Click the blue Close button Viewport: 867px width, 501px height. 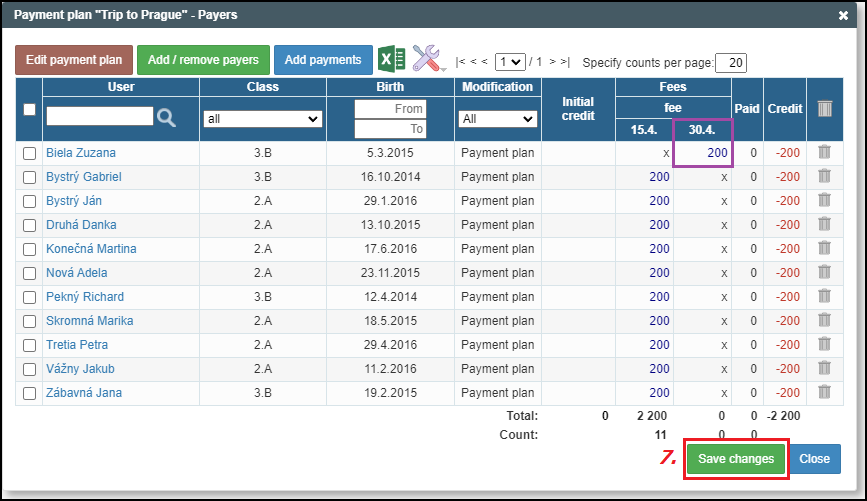(814, 458)
